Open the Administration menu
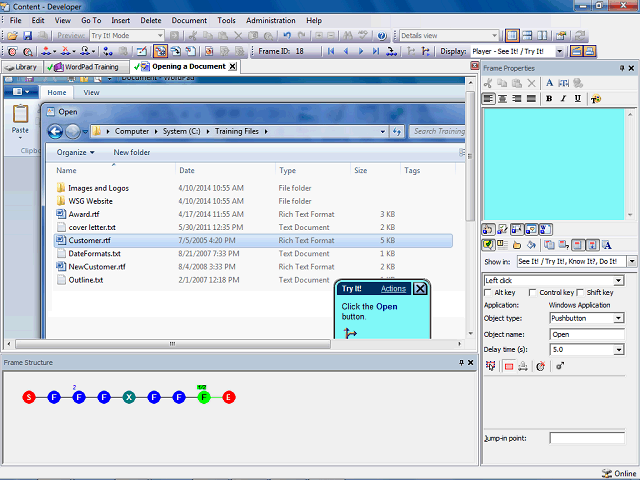The width and height of the screenshot is (640, 480). [270, 20]
